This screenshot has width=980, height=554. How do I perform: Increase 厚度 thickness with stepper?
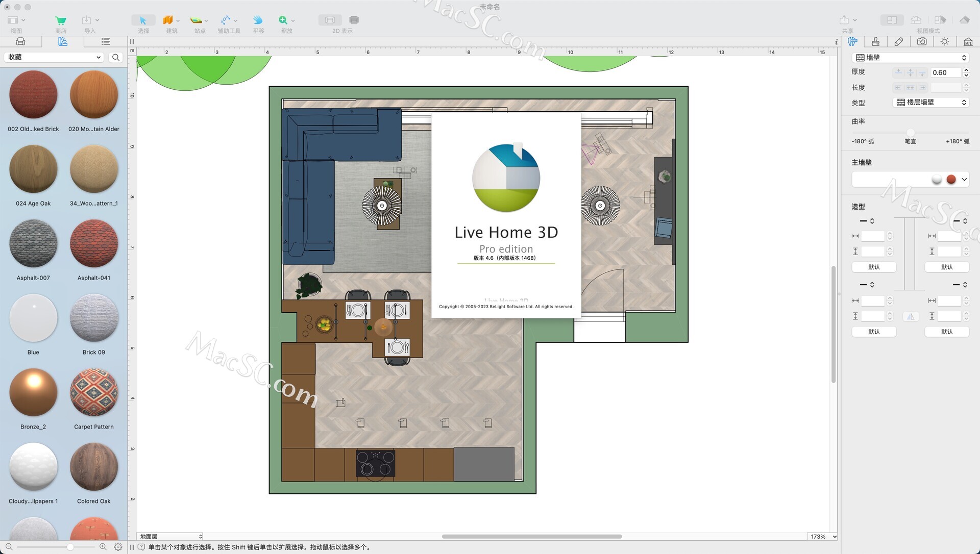coord(966,70)
